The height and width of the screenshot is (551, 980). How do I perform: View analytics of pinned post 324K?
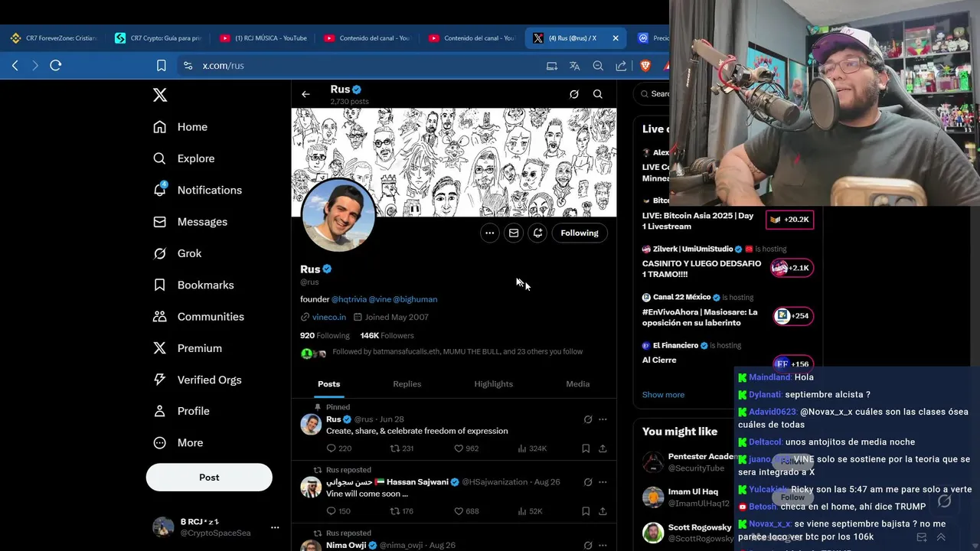tap(532, 448)
